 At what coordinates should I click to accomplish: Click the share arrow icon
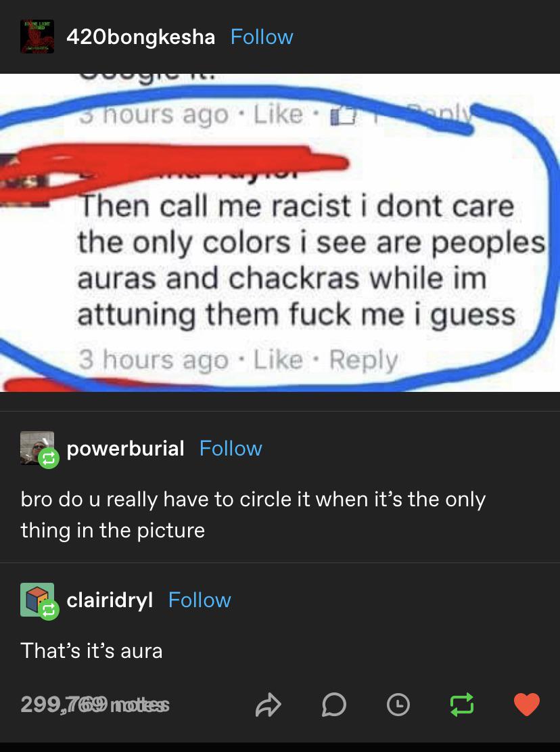pos(268,705)
